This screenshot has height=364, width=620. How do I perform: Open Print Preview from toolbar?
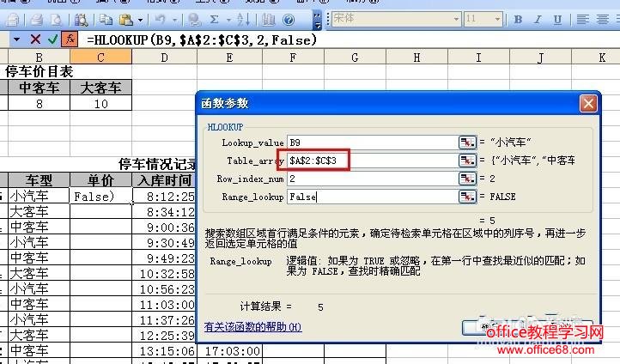tap(57, 19)
